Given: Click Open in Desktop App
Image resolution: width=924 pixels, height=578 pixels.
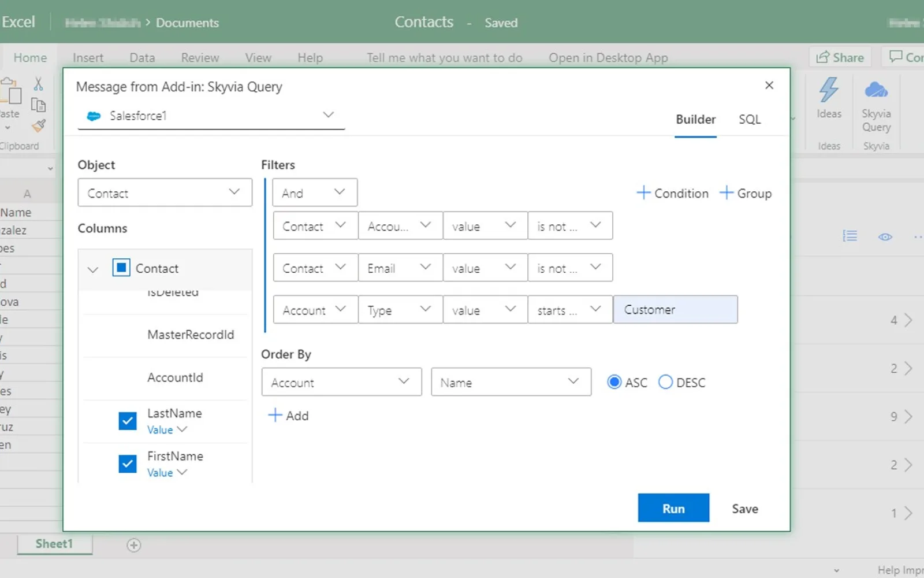Looking at the screenshot, I should (608, 58).
